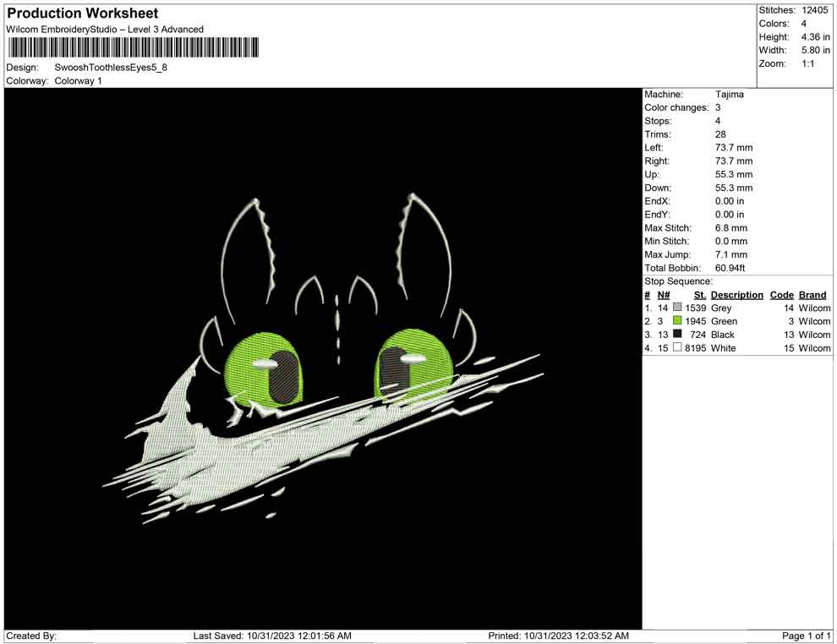Click the 'EndX:' label
This screenshot has height=644, width=837.
click(x=657, y=201)
